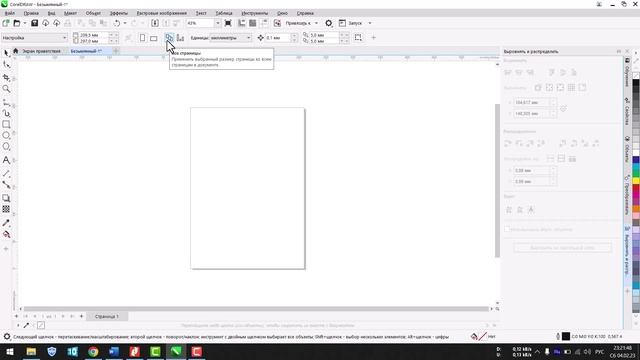Save the document with floppy icon
Viewport: 640px width, 360px height.
34,23
